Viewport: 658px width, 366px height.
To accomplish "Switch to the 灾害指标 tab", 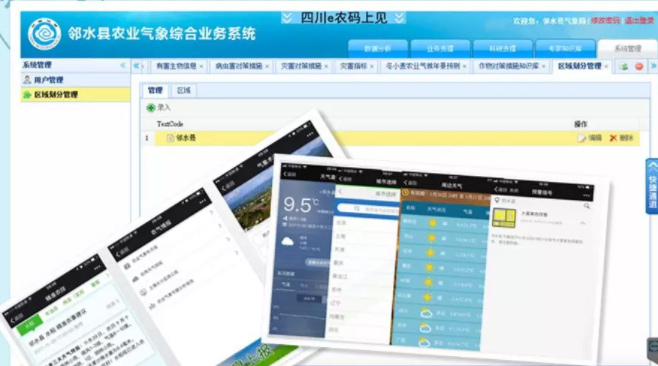I will click(353, 66).
